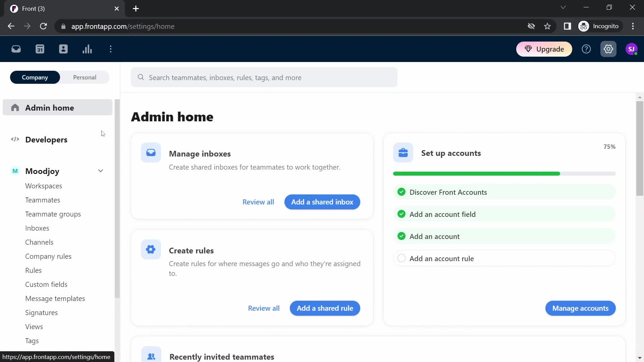Viewport: 644px width, 362px height.
Task: Toggle the Add an account field checkbox
Action: (401, 215)
